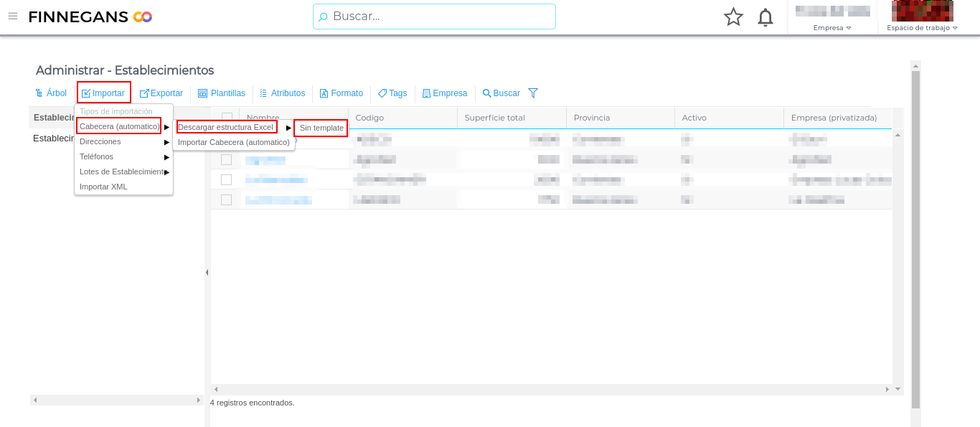This screenshot has height=427, width=980.
Task: Expand the Teléfonos submenu arrow
Action: click(166, 156)
